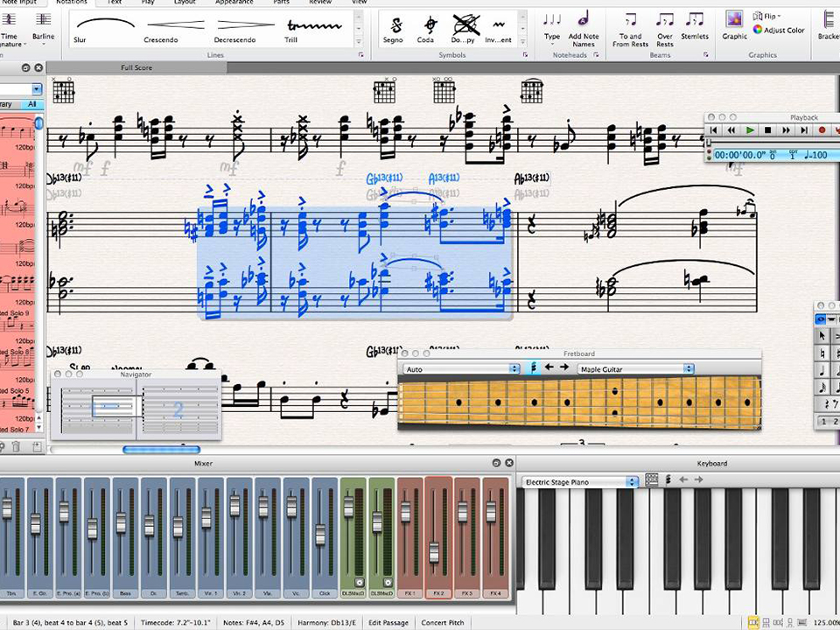Viewport: 840px width, 630px height.
Task: Click the rewind button in Playback
Action: [x=731, y=129]
